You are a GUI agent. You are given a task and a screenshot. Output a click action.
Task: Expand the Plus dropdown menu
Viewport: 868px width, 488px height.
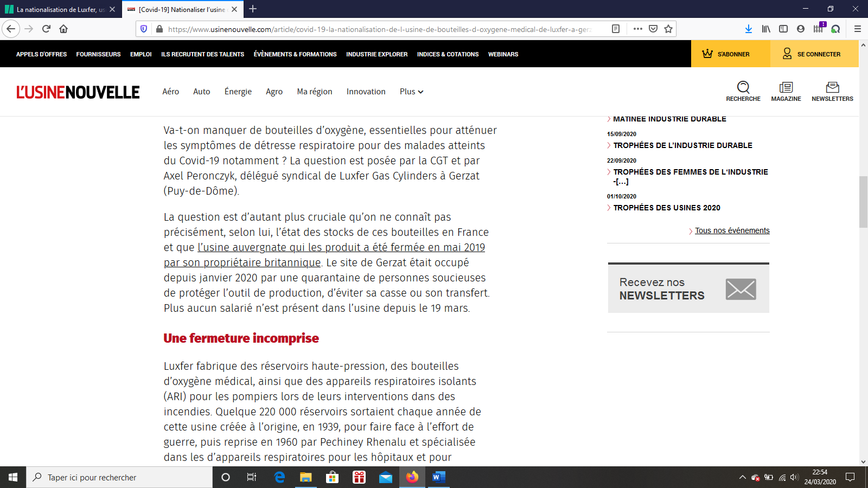coord(412,92)
